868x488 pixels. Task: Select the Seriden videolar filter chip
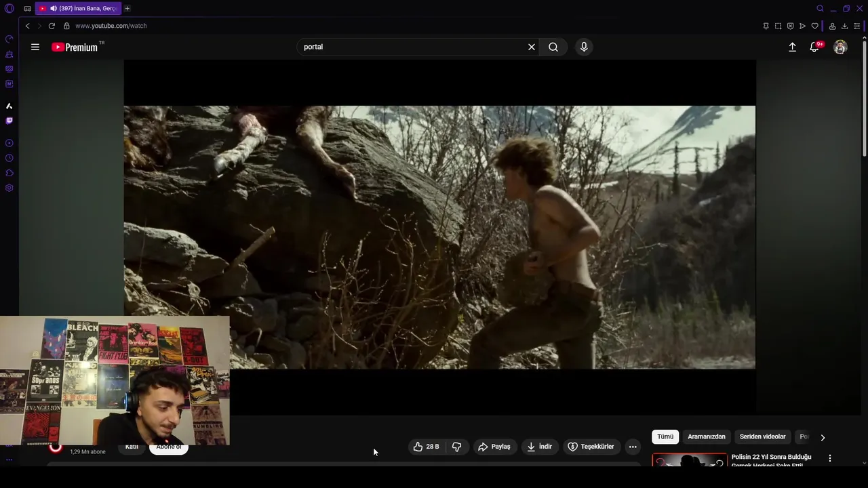(x=762, y=437)
